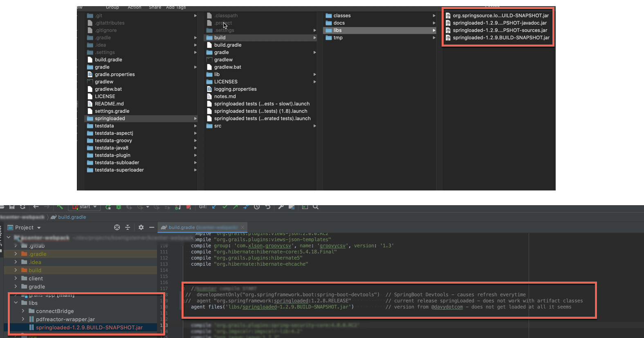Click the Select Opened File crosshair icon
Screen dimensions: 644x338
pos(117,227)
